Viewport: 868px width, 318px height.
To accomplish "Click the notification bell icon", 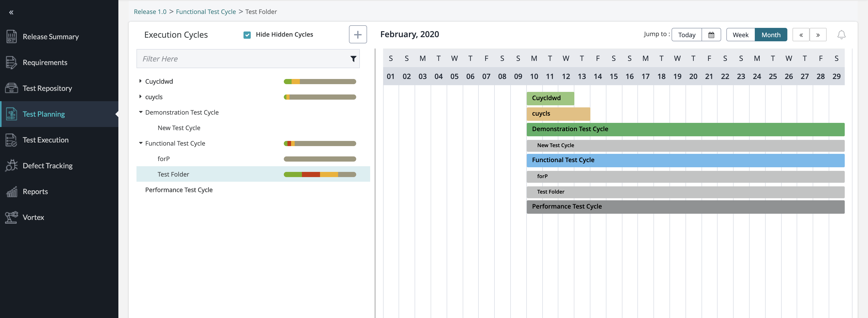I will 841,35.
